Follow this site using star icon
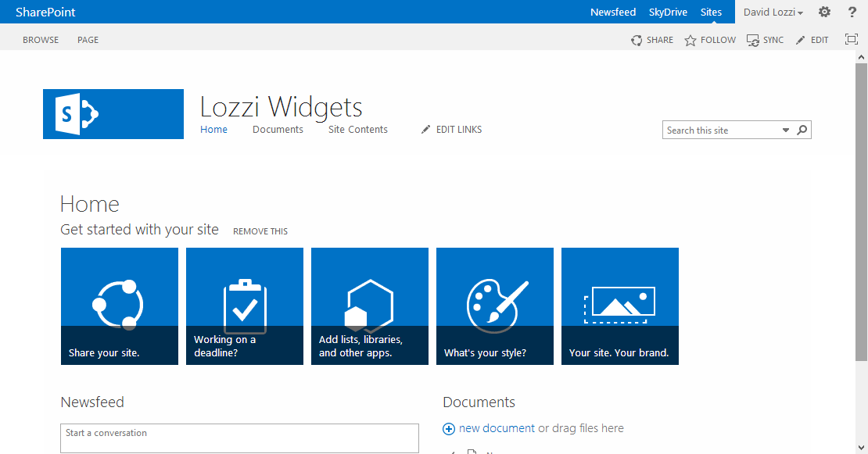This screenshot has width=868, height=454. tap(690, 40)
